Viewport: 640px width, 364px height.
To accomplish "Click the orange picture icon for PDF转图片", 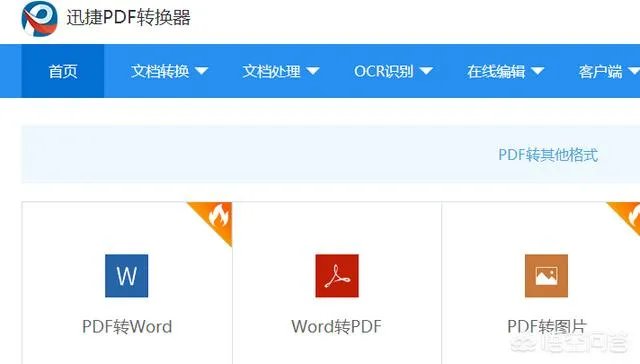I will tap(546, 276).
